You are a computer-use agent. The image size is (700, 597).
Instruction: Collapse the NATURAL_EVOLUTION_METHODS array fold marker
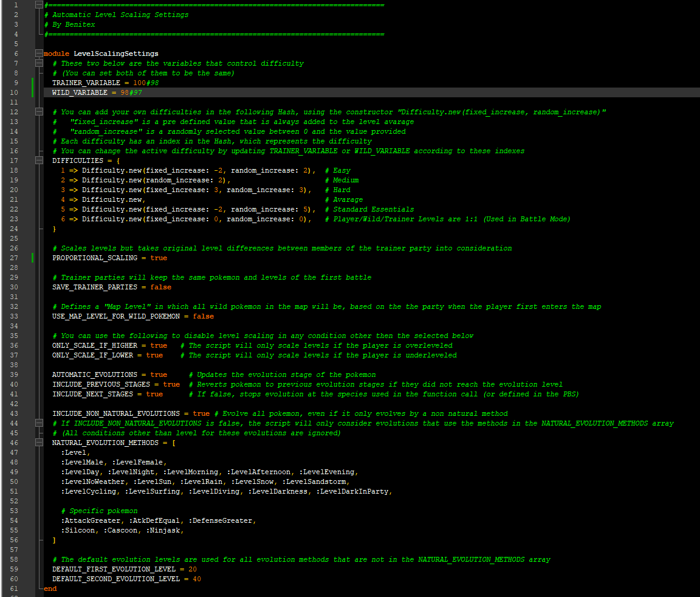(x=39, y=443)
